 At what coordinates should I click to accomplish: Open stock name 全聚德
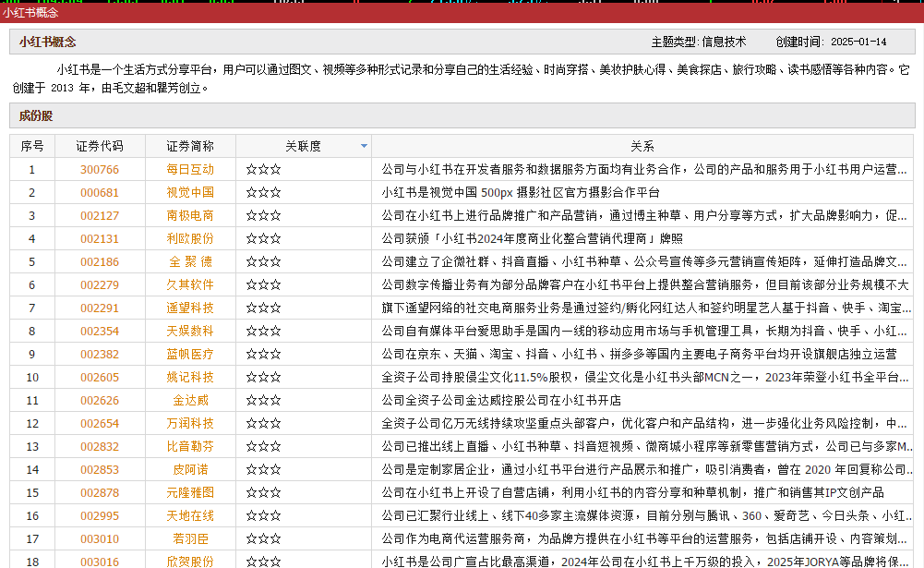[190, 262]
